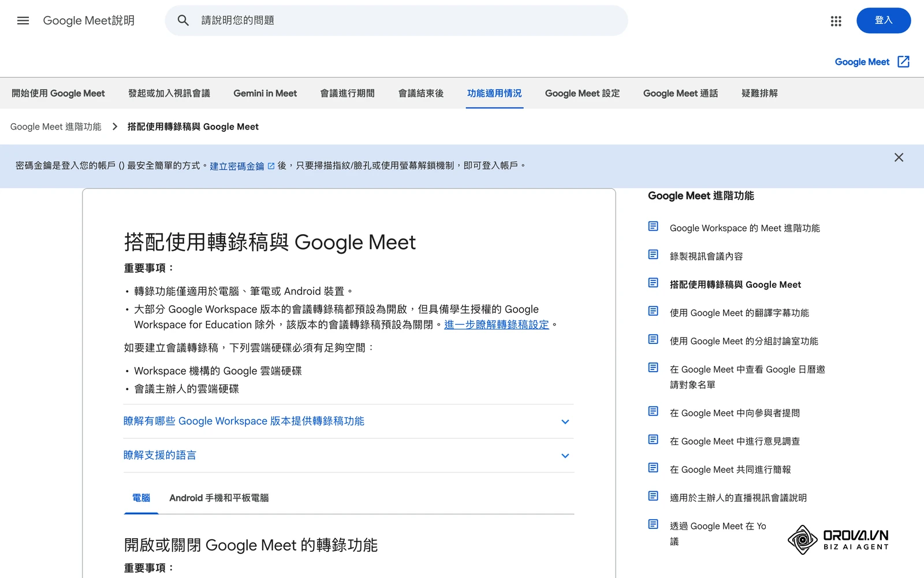Open the Google Meet product link
This screenshot has width=924, height=578.
862,62
